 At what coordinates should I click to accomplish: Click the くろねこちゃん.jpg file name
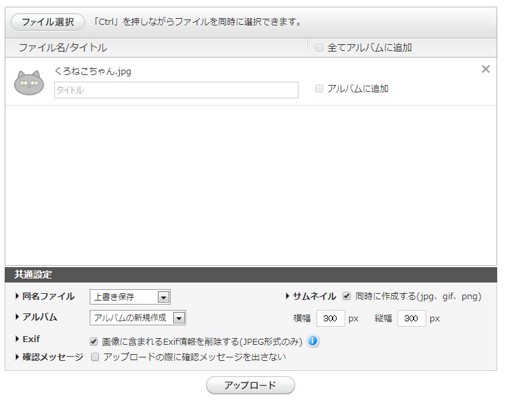coord(92,72)
